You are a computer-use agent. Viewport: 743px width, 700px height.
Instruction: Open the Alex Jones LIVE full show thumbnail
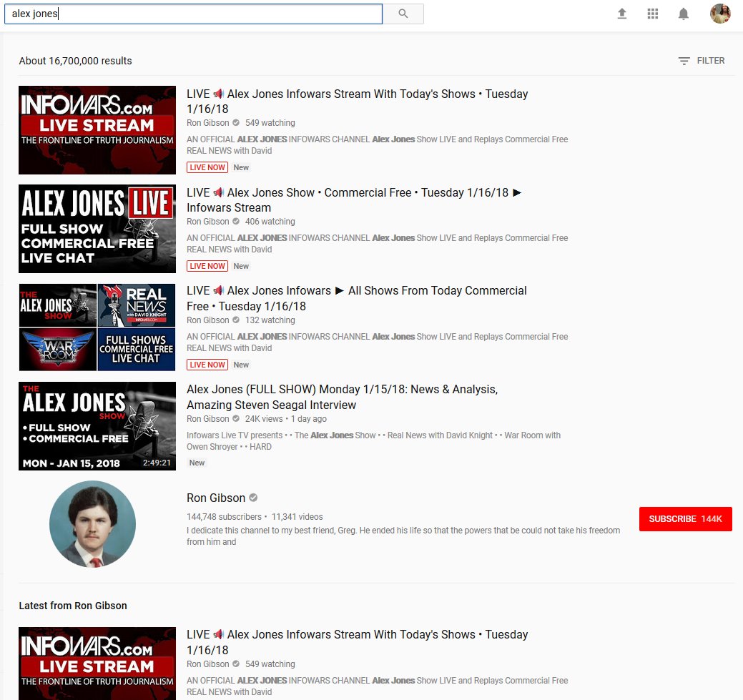[97, 228]
